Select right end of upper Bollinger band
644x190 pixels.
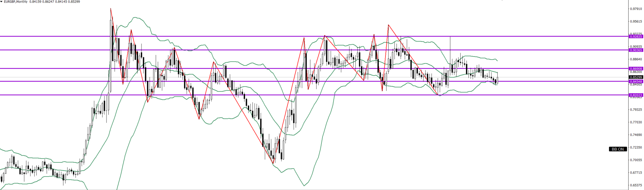pyautogui.click(x=497, y=60)
